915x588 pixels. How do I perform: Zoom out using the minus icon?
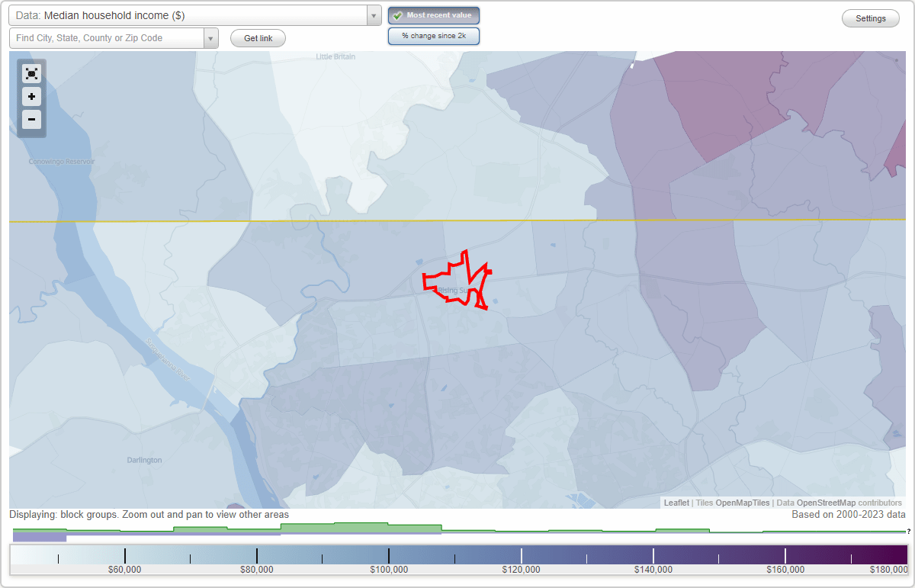coord(31,120)
